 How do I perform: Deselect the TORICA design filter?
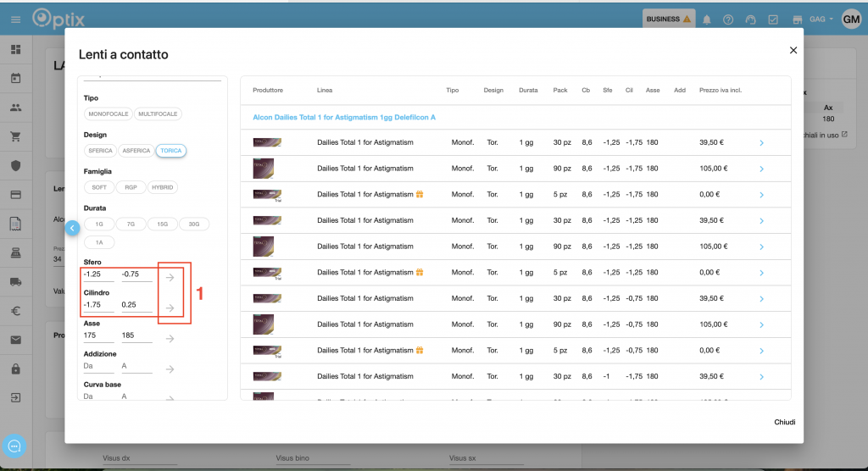pos(171,151)
